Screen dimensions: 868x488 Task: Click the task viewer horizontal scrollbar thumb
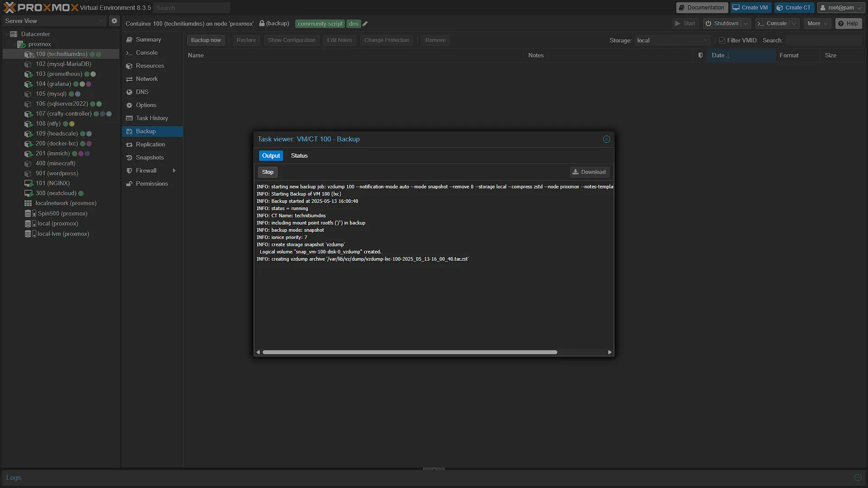(410, 352)
